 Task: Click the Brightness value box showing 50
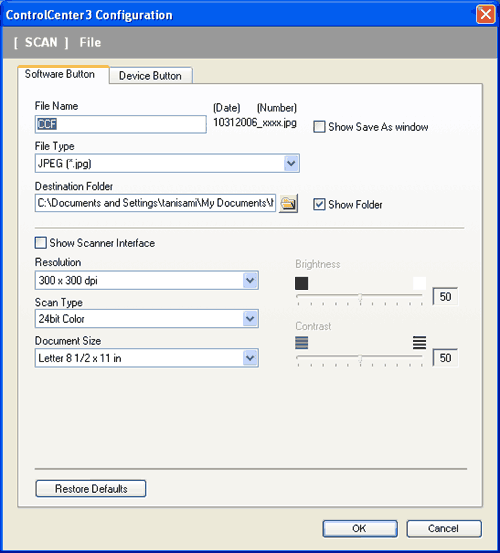[x=445, y=297]
